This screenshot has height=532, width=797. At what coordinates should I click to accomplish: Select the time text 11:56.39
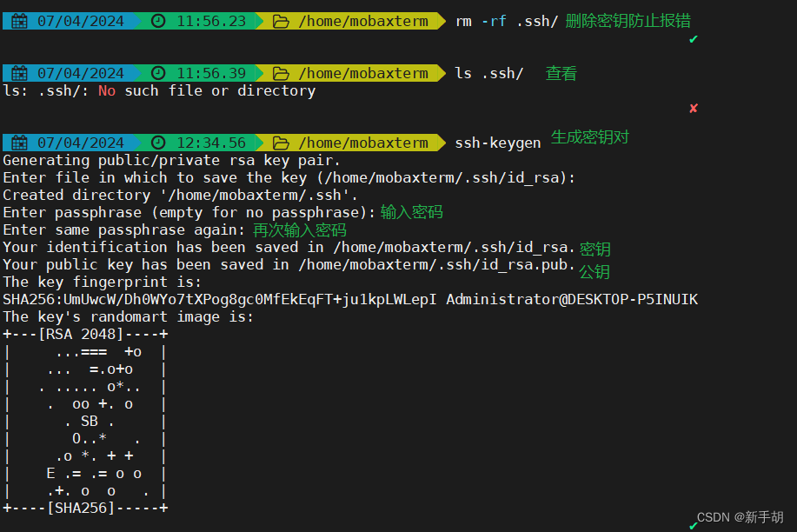point(211,73)
